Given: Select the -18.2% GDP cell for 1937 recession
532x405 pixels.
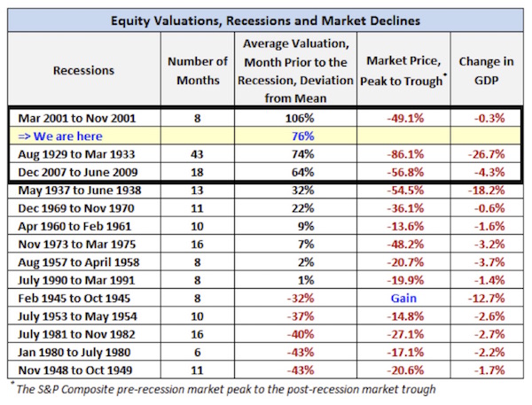Looking at the screenshot, I should click(x=487, y=191).
